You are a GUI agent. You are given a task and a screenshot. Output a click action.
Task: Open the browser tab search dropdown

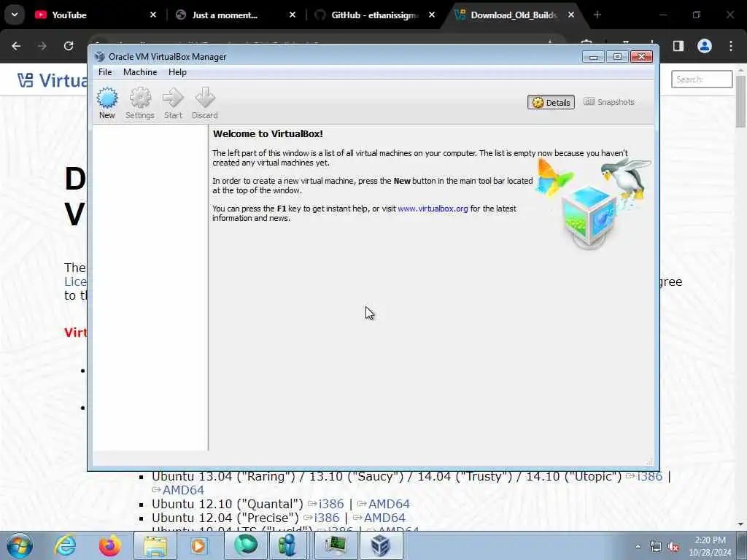coord(15,15)
